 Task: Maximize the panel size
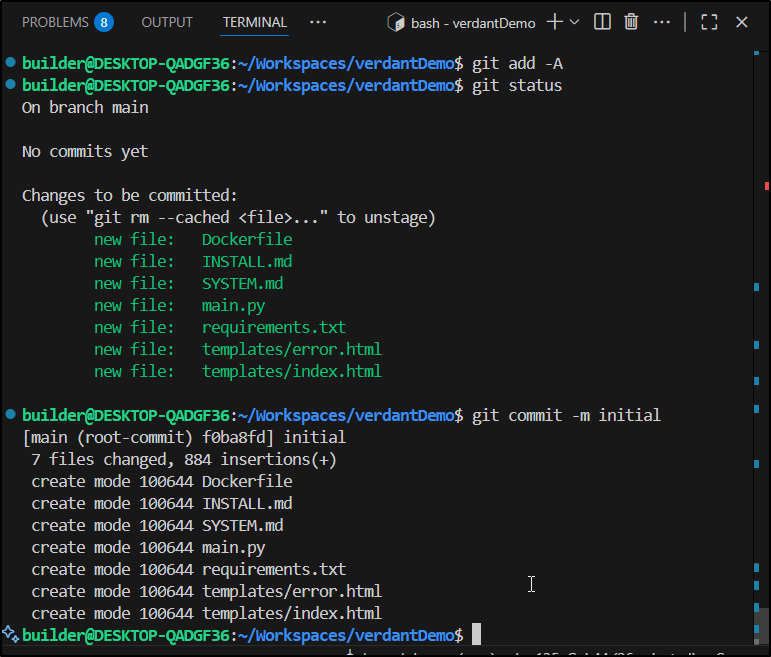coord(709,22)
